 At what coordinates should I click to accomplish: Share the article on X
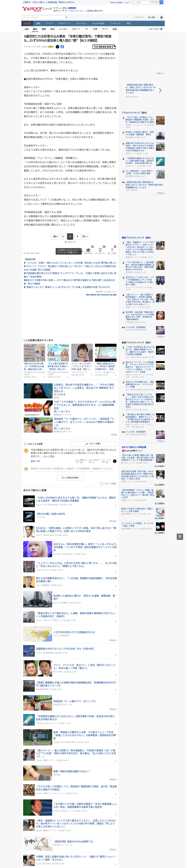point(57,47)
